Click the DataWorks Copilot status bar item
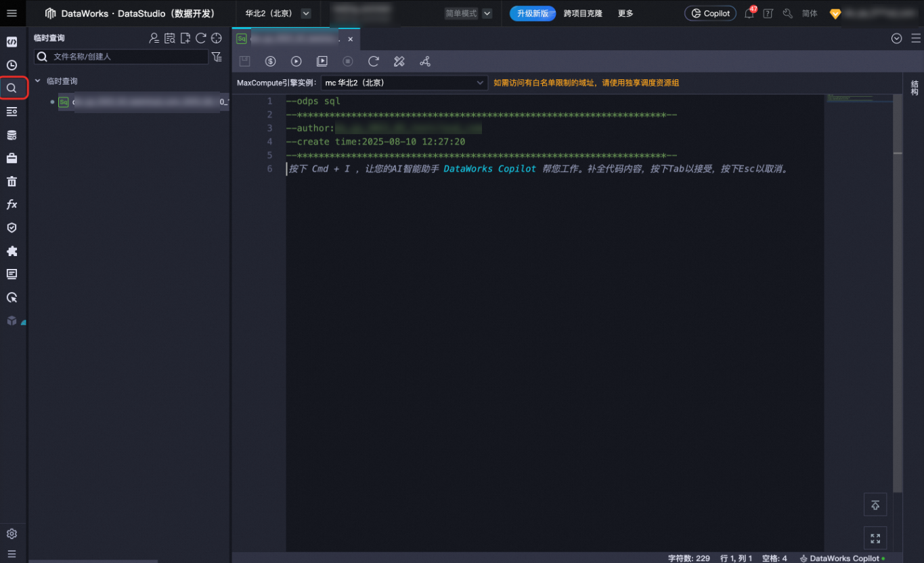The image size is (924, 563). tap(843, 558)
